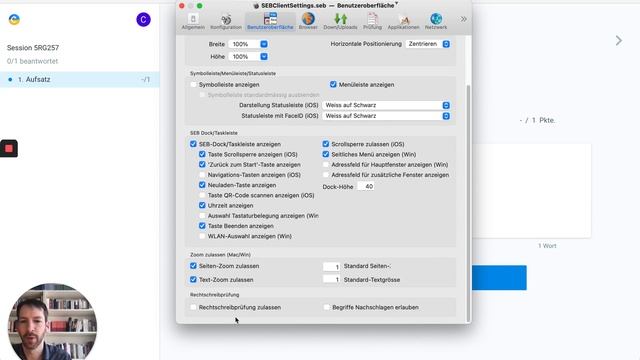Click the Standard-Textgrösse field
Screen dimensions: 640x360
point(331,280)
